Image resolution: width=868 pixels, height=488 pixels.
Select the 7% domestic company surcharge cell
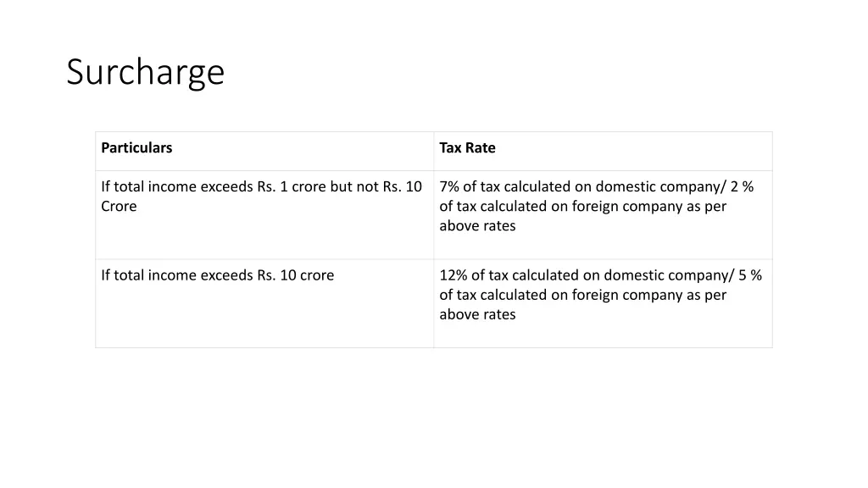(603, 214)
